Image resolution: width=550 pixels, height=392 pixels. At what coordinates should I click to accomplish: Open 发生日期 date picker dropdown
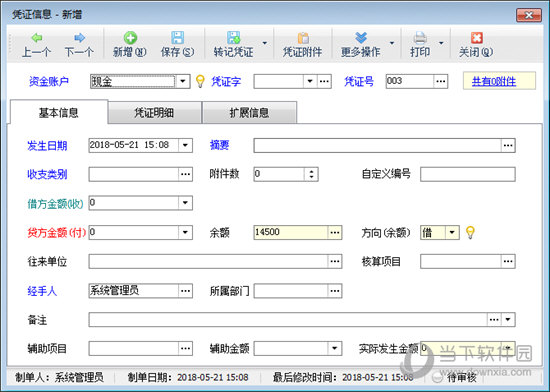tap(185, 145)
